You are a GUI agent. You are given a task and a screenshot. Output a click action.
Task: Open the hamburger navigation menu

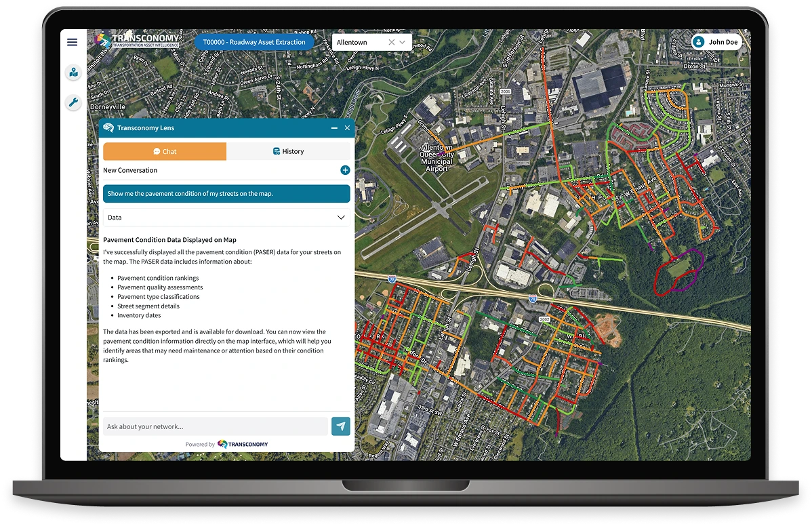(x=73, y=42)
